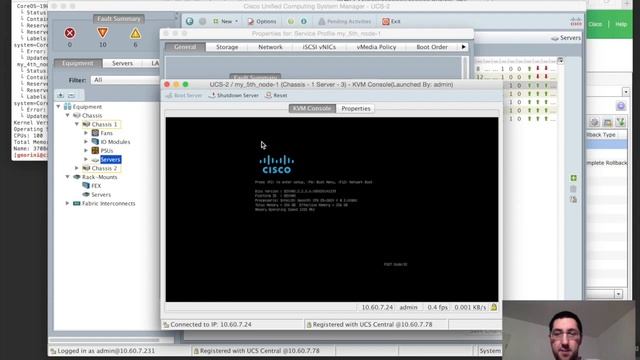This screenshot has width=640, height=360.
Task: Open Pending Activities in UCS toolbar
Action: tap(345, 21)
